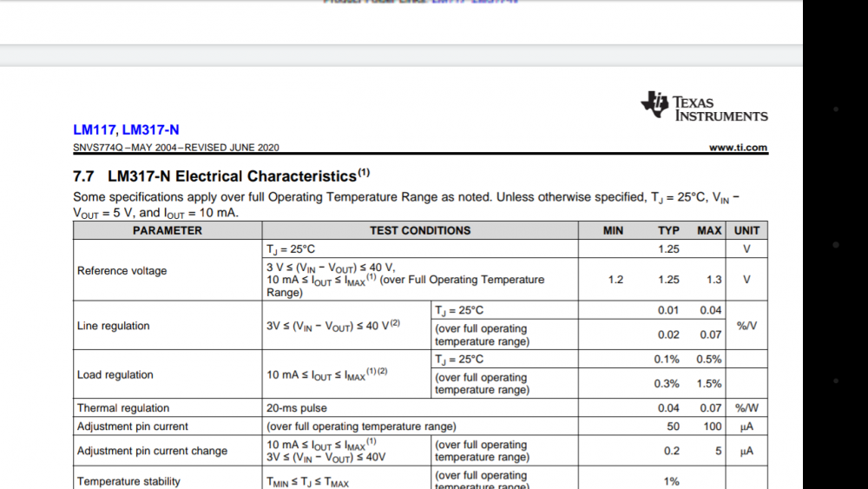Select the 'Line regulation' parameter cell

(168, 326)
